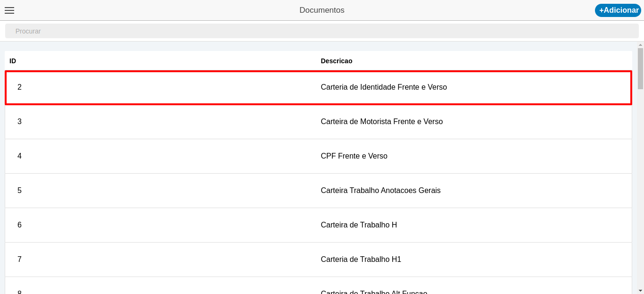Open the Carteria de Trabalho H1 description
Screen dimensions: 644x294
point(361,260)
